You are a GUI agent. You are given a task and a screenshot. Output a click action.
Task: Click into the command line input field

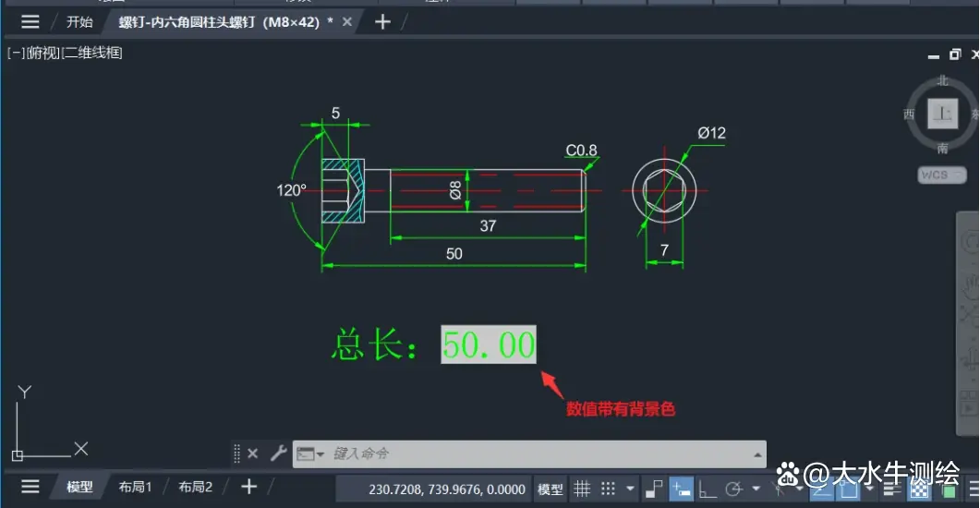click(x=538, y=454)
